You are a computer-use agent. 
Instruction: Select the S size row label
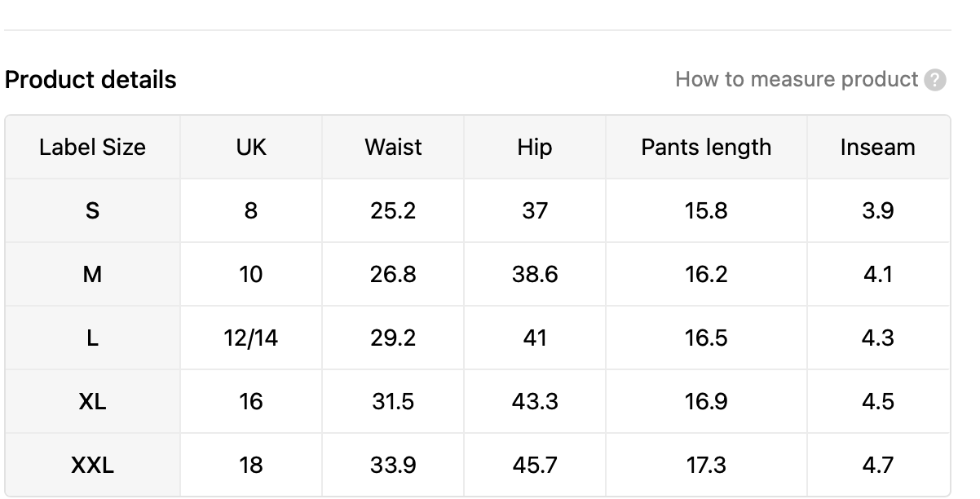pyautogui.click(x=92, y=210)
